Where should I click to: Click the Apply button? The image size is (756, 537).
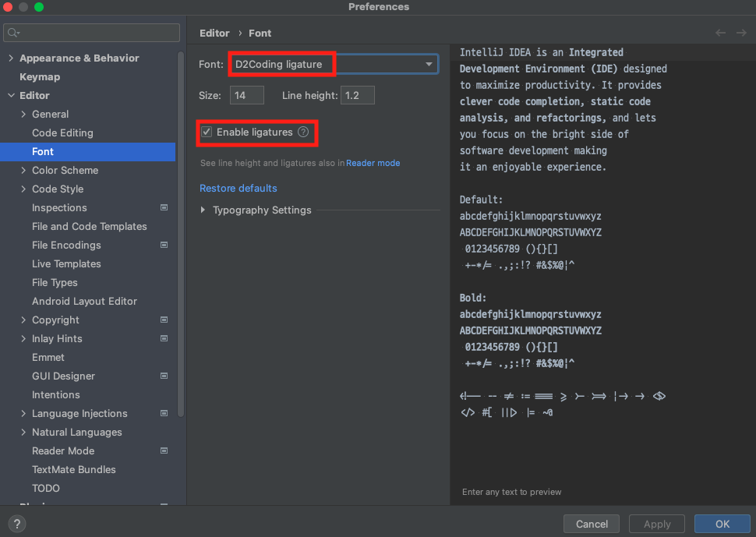click(x=657, y=524)
